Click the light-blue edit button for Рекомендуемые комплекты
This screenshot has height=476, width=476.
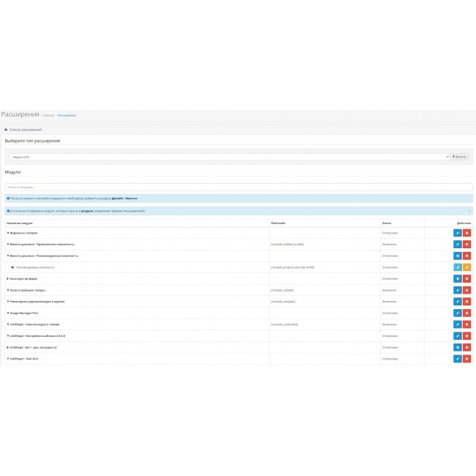coord(457,267)
